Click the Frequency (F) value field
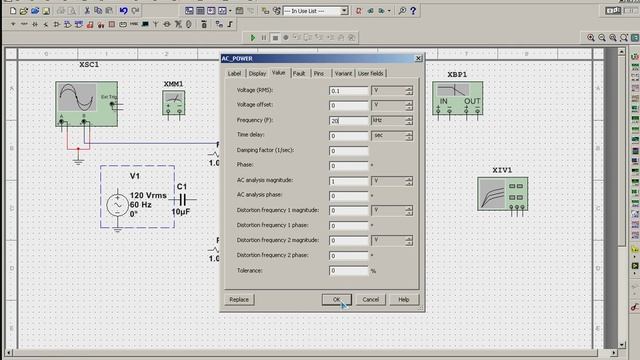The height and width of the screenshot is (360, 640). coord(349,121)
